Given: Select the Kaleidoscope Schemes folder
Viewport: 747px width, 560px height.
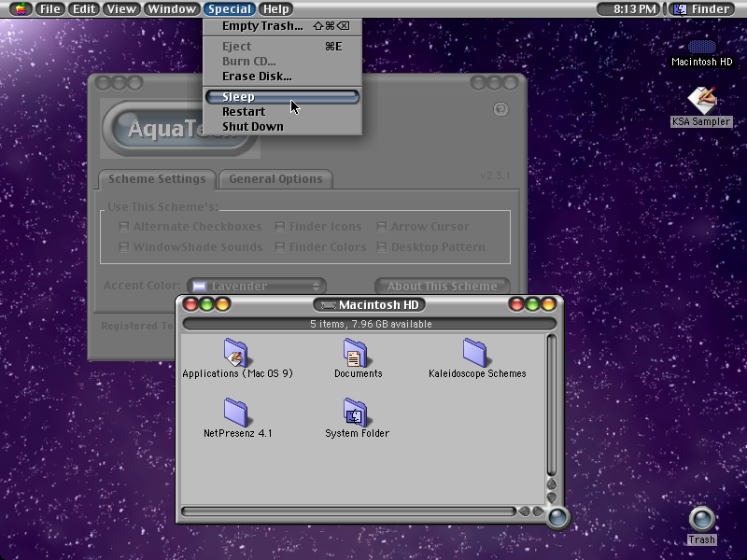Looking at the screenshot, I should pyautogui.click(x=475, y=353).
